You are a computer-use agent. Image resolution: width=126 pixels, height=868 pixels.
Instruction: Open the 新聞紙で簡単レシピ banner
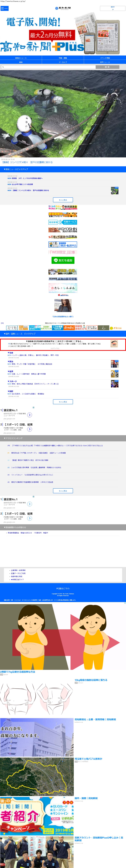click(x=63, y=272)
